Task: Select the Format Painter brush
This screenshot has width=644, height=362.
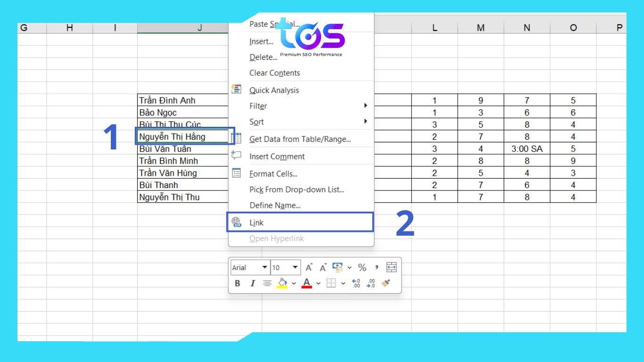Action: tap(386, 283)
